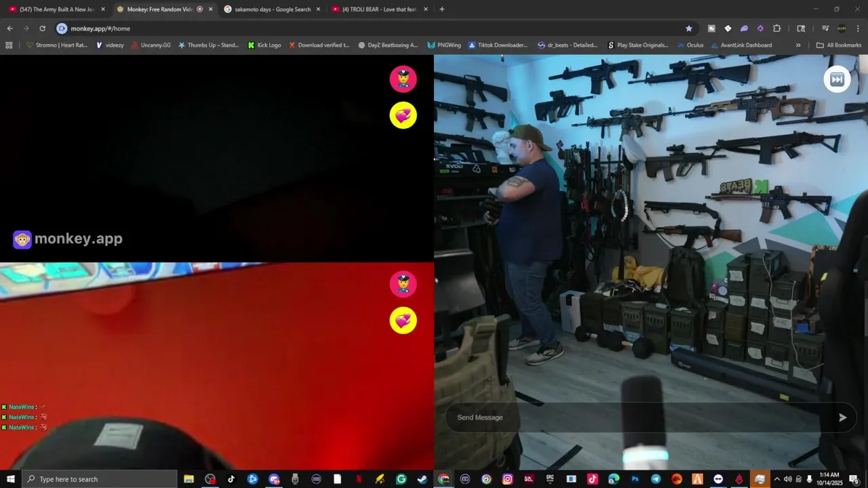Open the Chrome three-dot menu

coord(858,28)
